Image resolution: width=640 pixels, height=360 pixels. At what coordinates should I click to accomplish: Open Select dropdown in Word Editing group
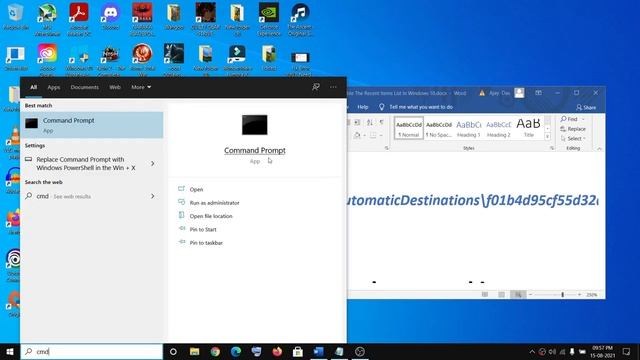[573, 139]
